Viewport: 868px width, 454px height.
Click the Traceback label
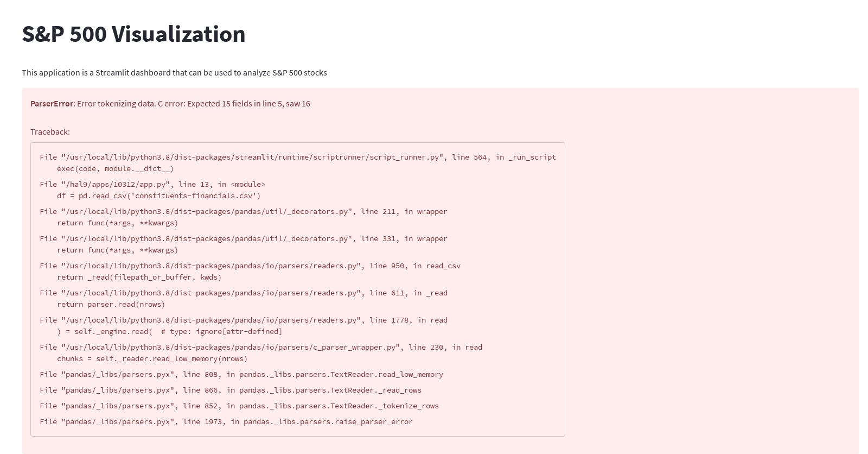(50, 132)
